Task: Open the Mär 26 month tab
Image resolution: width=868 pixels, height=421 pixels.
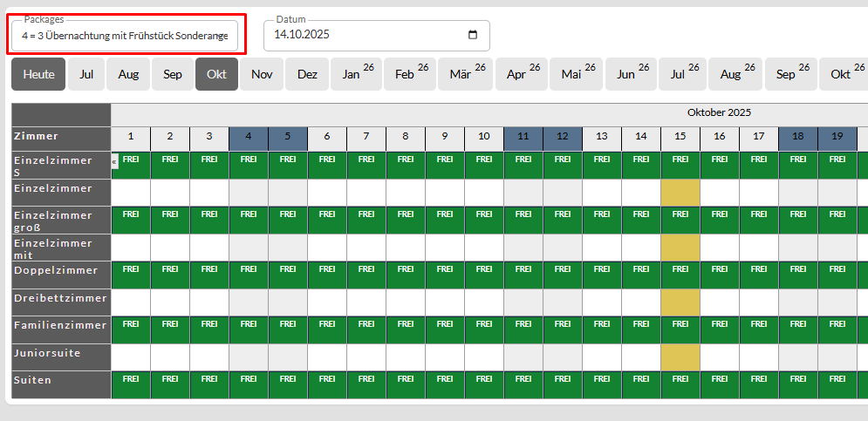Action: 466,75
